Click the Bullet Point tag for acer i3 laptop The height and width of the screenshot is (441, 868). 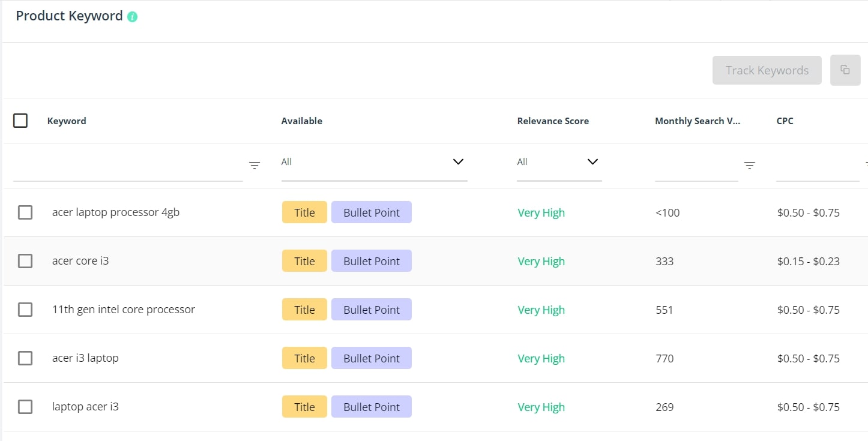pos(372,358)
